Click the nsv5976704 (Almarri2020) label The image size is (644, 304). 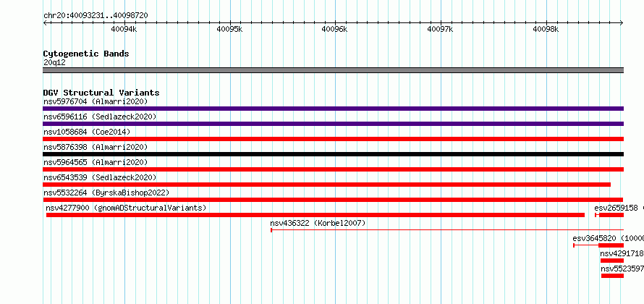[x=96, y=101]
